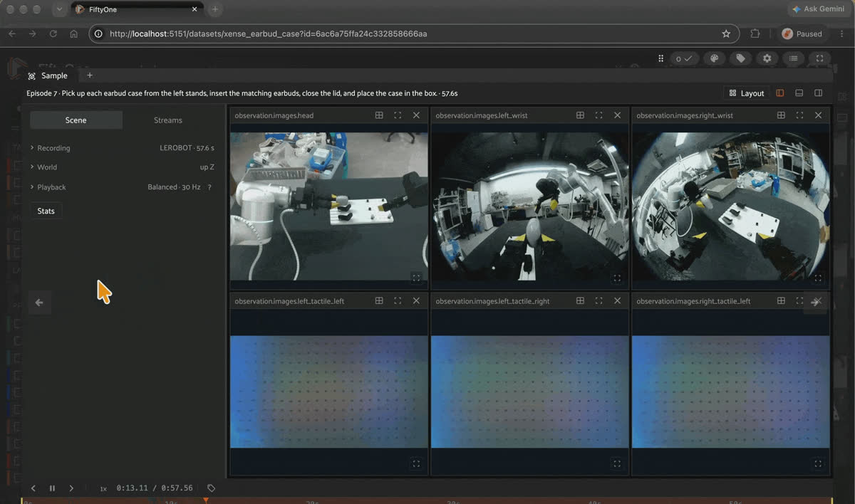Click the expand icon on the left_tactile_right image
This screenshot has width=855, height=504.
coord(617,463)
